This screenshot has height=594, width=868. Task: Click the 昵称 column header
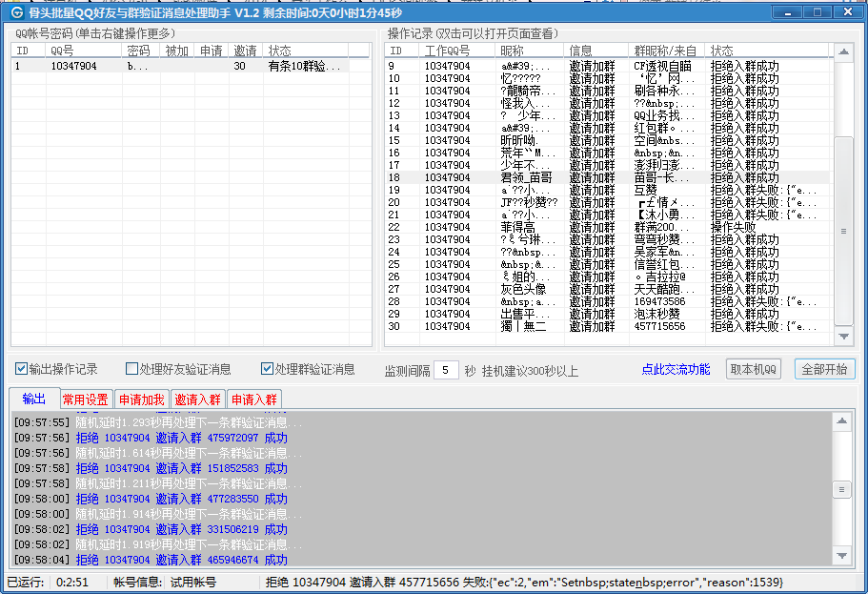530,51
